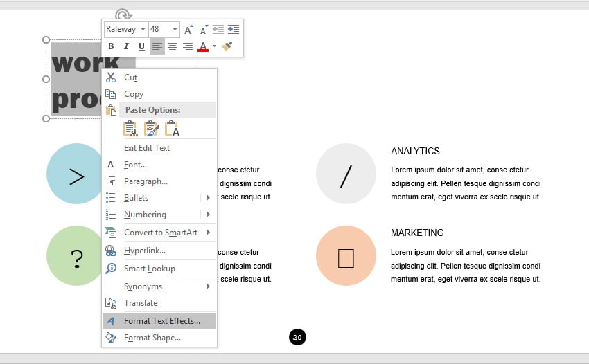Choose the Picture paste option icon
Viewport: 589px width, 364px height.
pos(151,129)
